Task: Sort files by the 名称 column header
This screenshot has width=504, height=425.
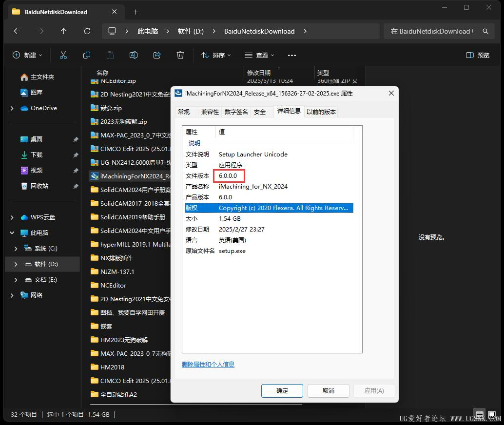Action: [102, 73]
